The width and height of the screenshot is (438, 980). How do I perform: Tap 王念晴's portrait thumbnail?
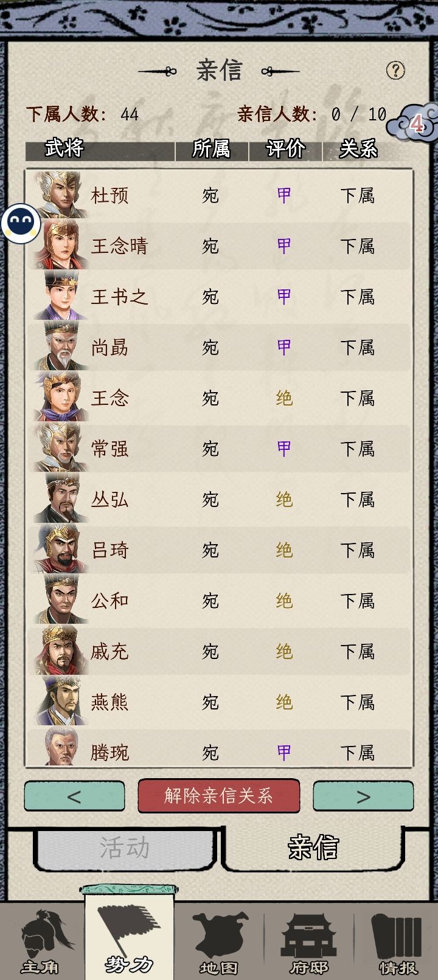60,246
